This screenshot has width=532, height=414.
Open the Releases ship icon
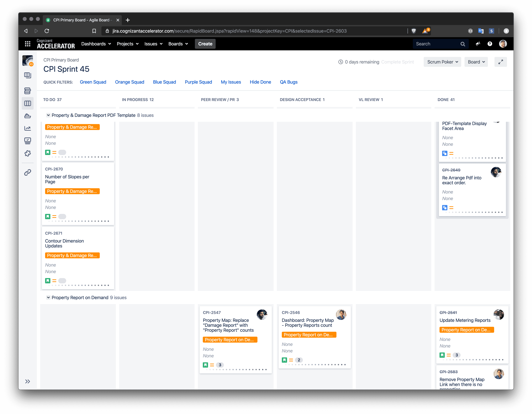tap(27, 116)
